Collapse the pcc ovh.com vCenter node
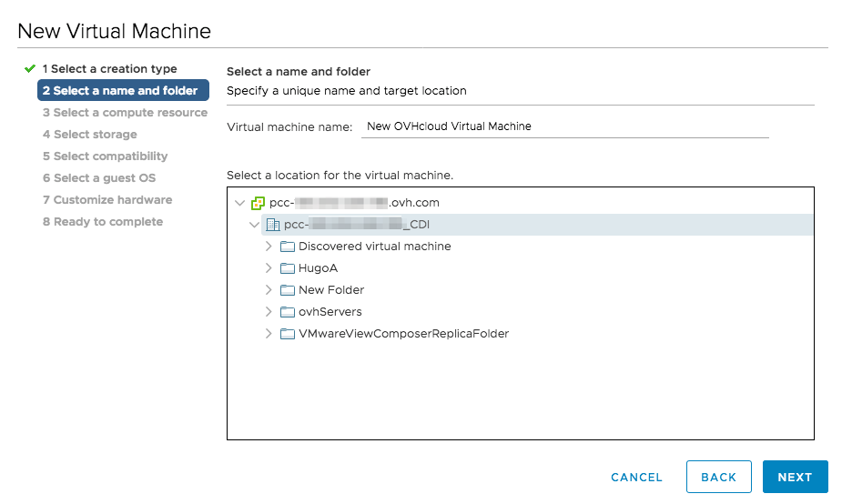This screenshot has height=504, width=842. (239, 203)
